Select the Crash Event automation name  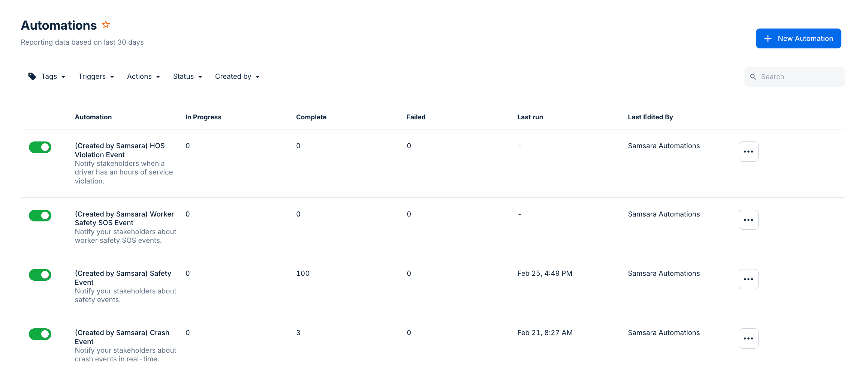122,337
